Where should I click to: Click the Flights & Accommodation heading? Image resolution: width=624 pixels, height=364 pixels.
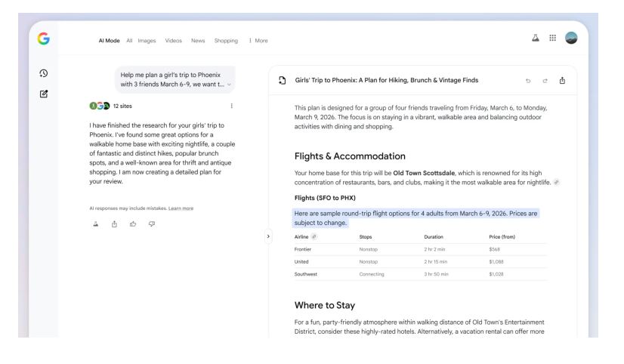pyautogui.click(x=350, y=156)
